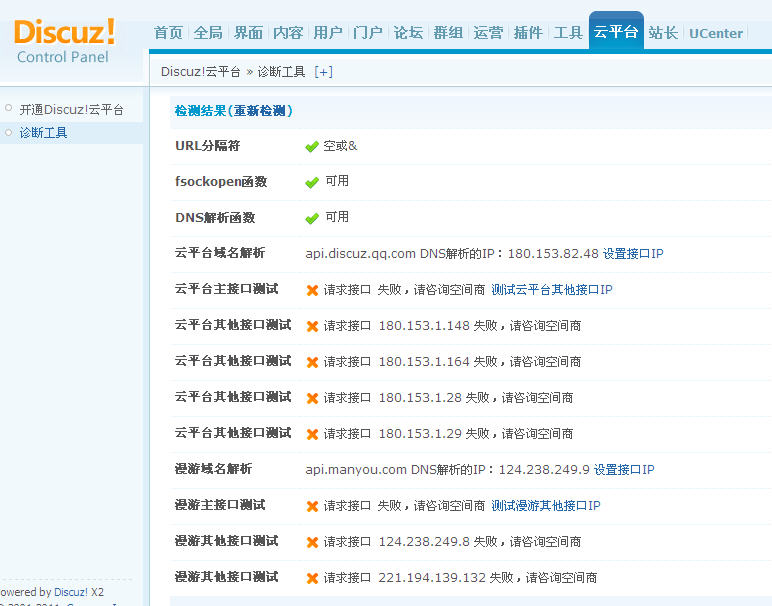Click bullet icon beside 开通Discuz!云平台
This screenshot has height=606, width=772.
[8, 108]
